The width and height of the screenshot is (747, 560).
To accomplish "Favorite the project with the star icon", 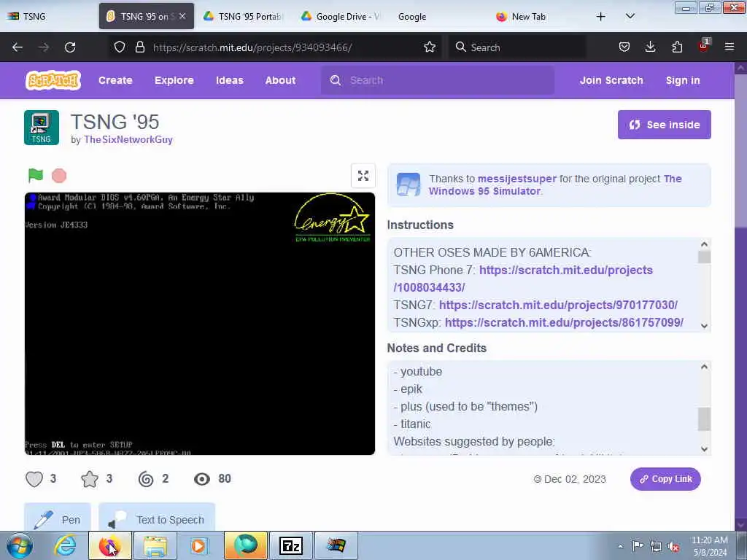I will (x=90, y=479).
